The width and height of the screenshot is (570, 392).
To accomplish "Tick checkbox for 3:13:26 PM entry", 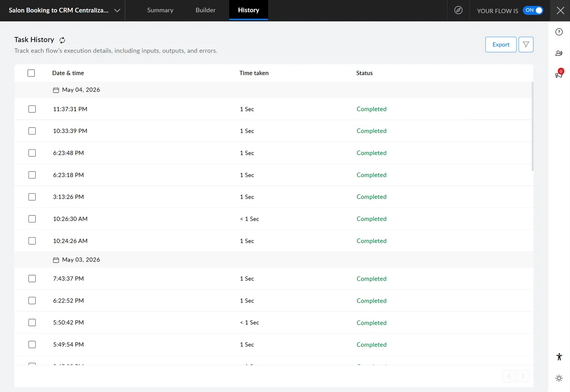I will click(x=32, y=197).
